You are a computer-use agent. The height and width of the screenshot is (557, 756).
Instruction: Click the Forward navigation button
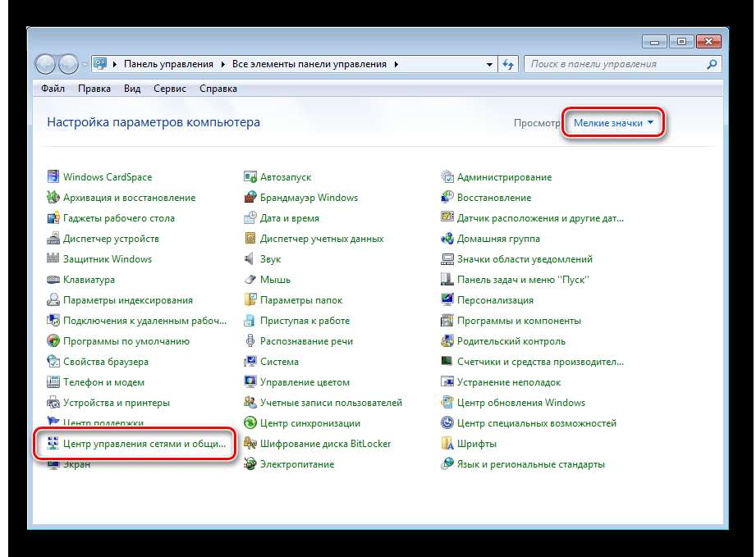(68, 64)
